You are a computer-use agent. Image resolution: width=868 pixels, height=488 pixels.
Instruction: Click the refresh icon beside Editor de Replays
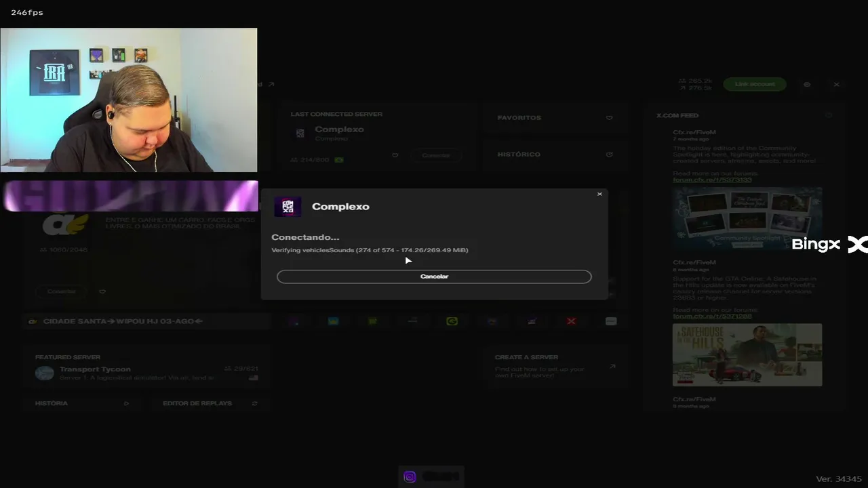point(254,403)
